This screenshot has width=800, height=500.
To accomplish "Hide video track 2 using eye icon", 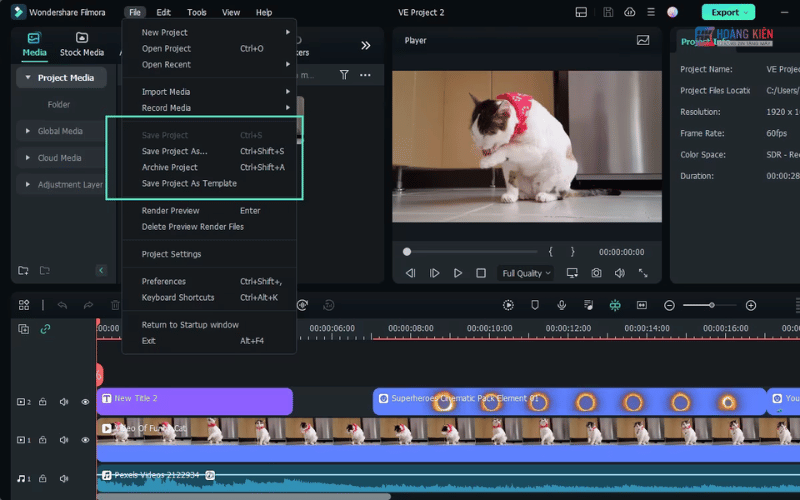I will tap(85, 402).
